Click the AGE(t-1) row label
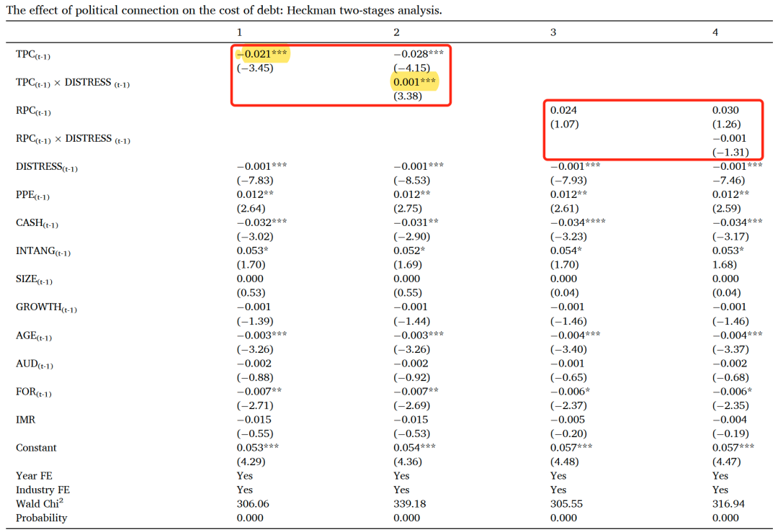 tap(34, 336)
